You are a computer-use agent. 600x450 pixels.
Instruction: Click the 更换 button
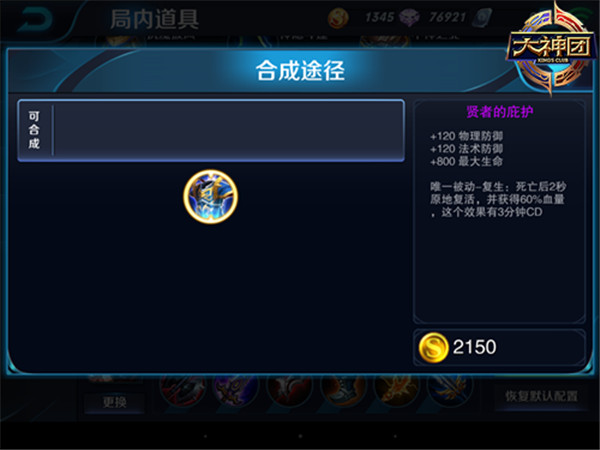coord(114,402)
